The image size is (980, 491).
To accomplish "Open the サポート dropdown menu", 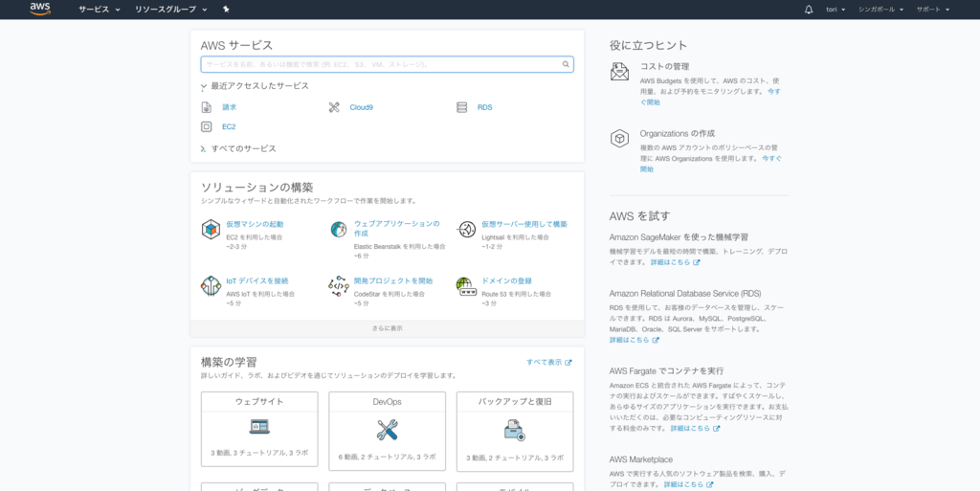I will tap(933, 10).
